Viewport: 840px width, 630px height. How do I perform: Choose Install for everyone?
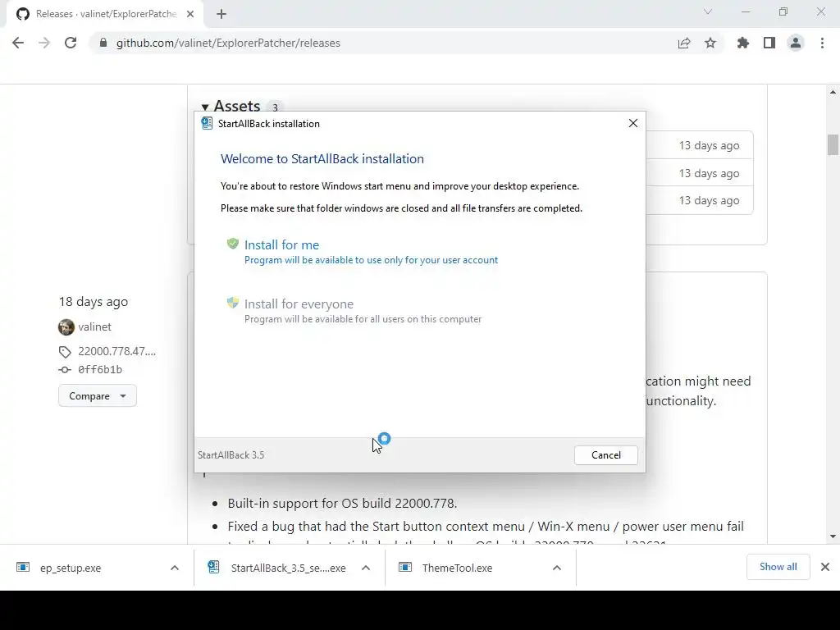point(299,304)
